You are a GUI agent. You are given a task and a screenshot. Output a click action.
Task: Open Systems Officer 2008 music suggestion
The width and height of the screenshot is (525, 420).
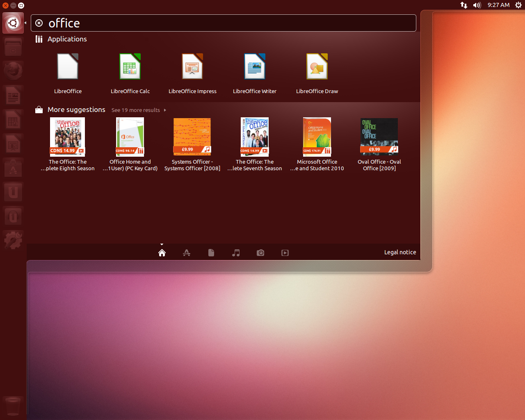click(x=192, y=144)
